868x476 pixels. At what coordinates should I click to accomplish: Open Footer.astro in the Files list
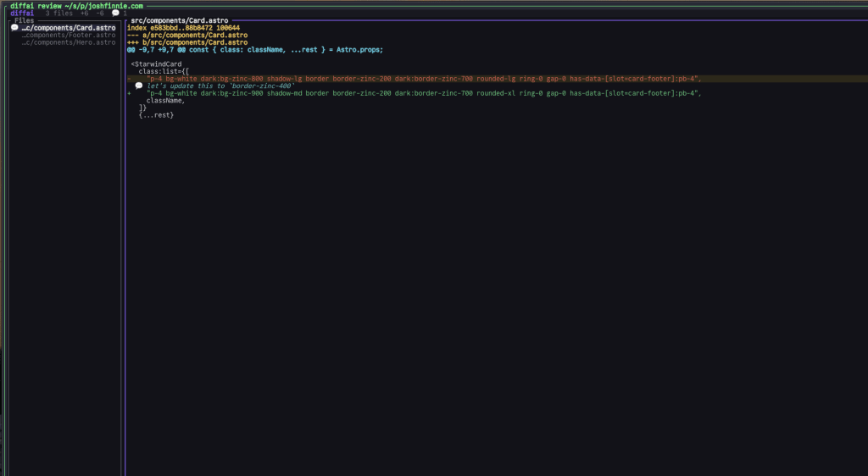(x=69, y=35)
